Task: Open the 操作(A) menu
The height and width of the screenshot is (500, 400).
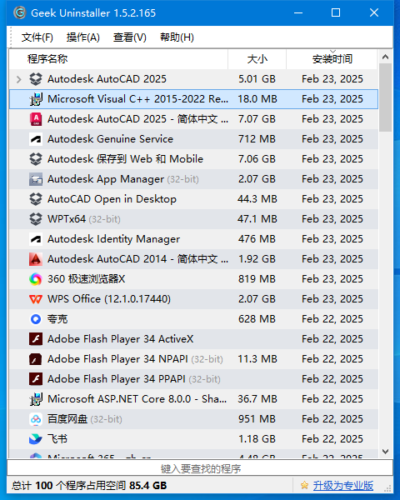Action: 83,37
